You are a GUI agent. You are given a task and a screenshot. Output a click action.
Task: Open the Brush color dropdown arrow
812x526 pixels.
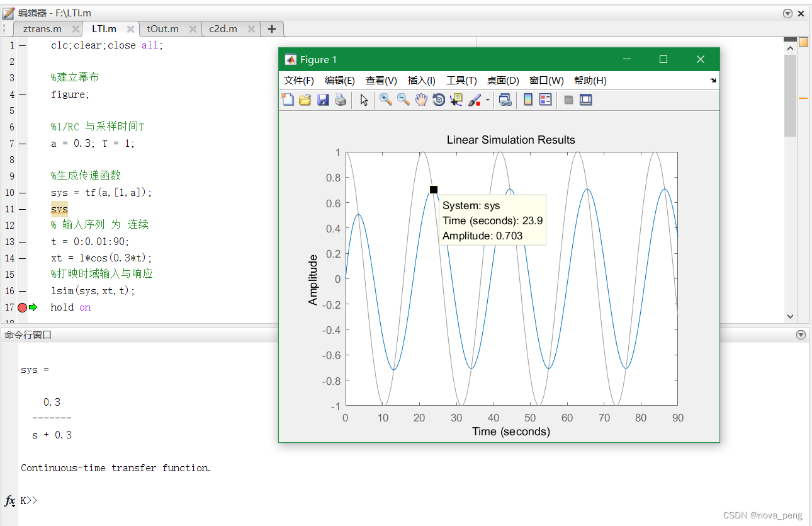488,100
